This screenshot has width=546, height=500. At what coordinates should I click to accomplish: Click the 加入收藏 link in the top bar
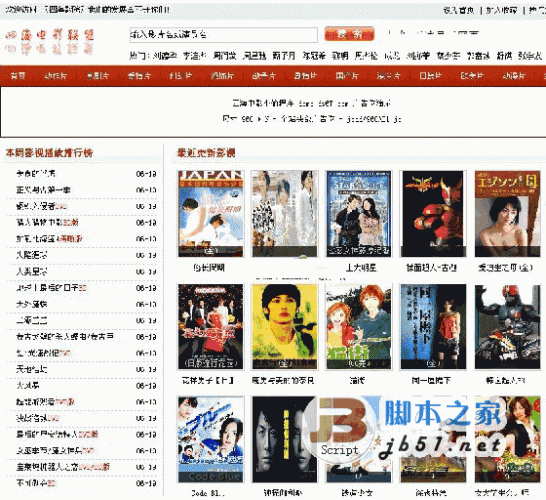click(501, 10)
